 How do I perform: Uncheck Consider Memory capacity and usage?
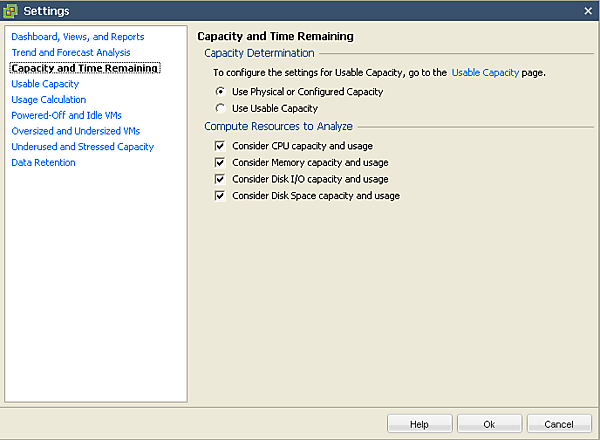(220, 163)
